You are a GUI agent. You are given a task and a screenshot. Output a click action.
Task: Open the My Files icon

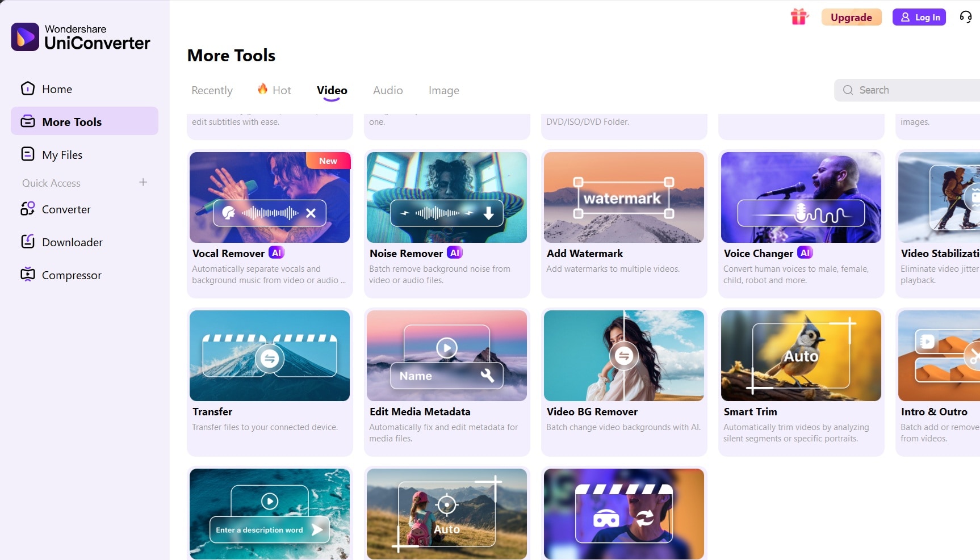(28, 154)
